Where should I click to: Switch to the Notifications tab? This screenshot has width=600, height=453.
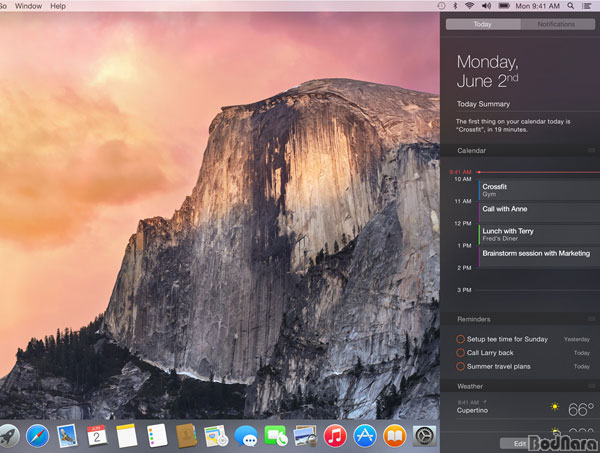557,24
